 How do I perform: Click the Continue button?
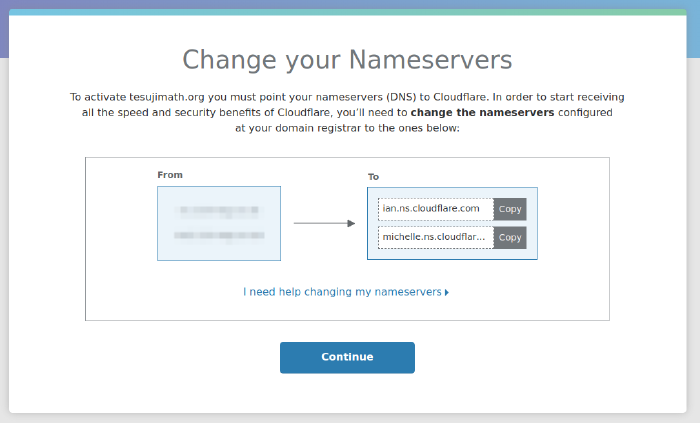pos(347,357)
